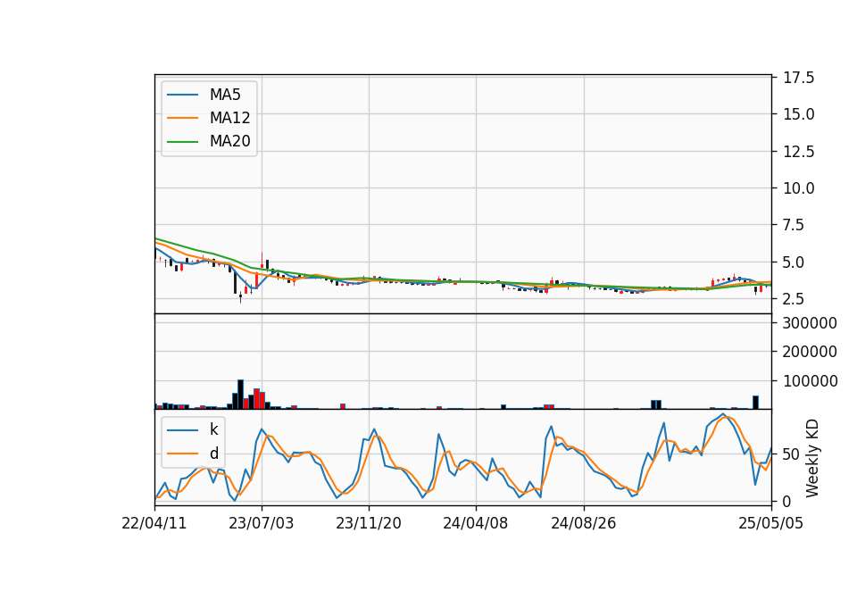Click the Weekly KD axis title
This screenshot has height=616, width=857.
[812, 458]
